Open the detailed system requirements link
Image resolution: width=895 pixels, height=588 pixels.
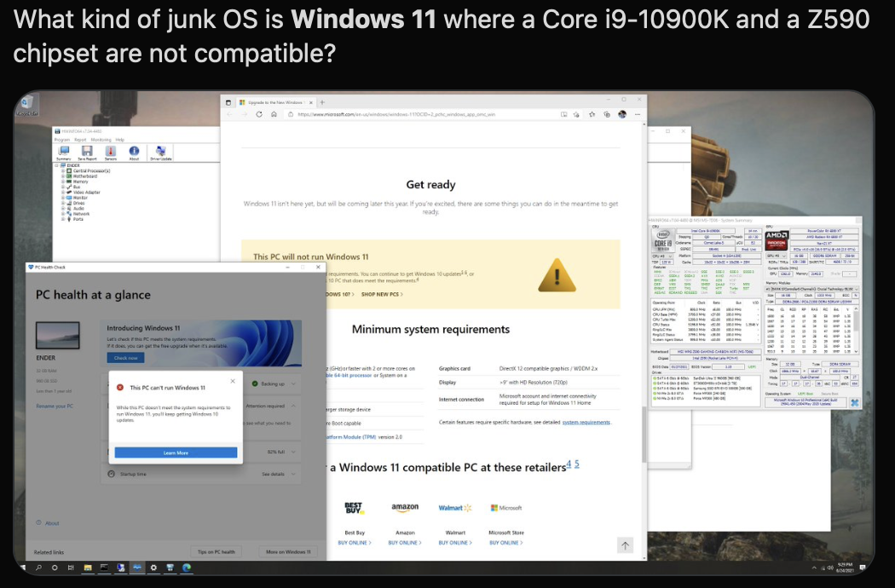tap(586, 423)
